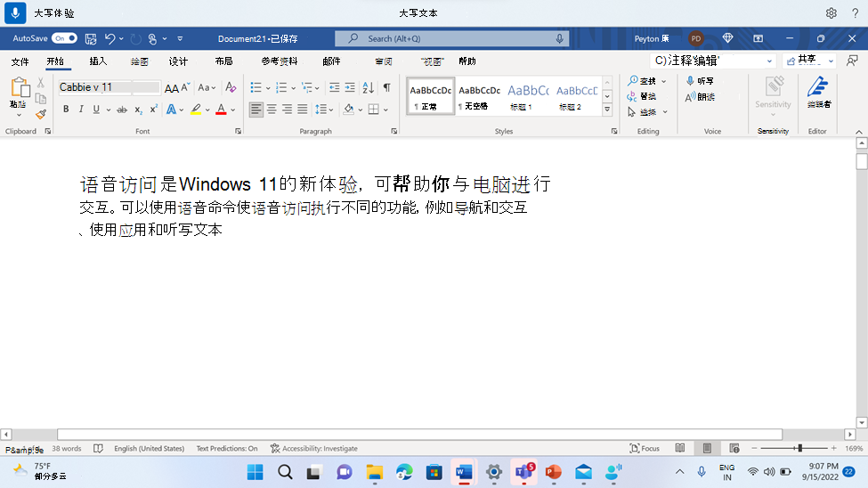Apply the 正常 style
The height and width of the screenshot is (488, 868).
tap(430, 96)
